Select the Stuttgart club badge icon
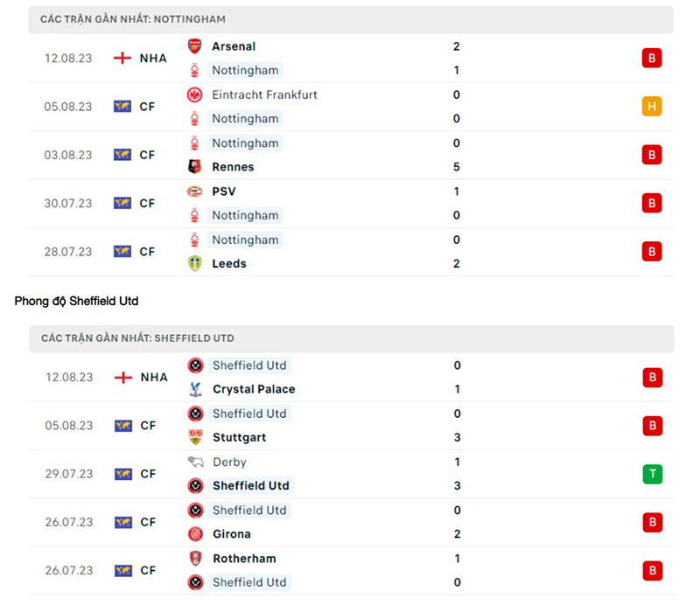This screenshot has height=612, width=700. (194, 437)
